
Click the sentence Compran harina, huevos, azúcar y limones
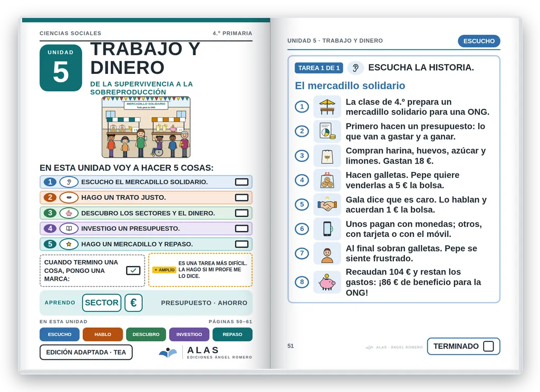[416, 156]
